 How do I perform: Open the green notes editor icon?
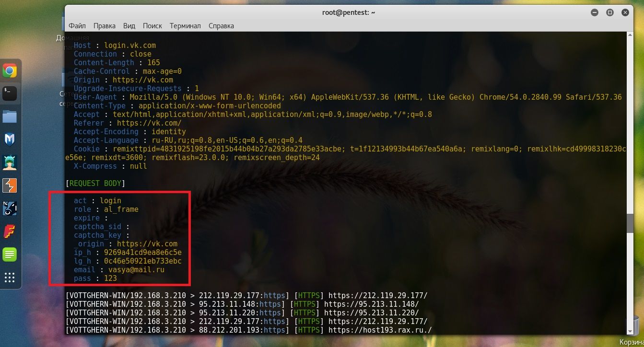click(10, 254)
